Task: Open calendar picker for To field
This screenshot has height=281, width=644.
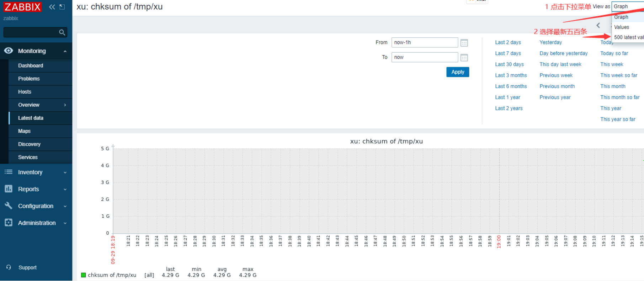Action: 464,58
